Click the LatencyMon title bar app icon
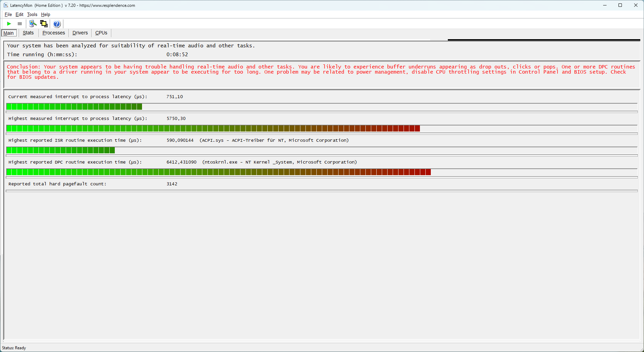The width and height of the screenshot is (644, 352). pos(6,5)
